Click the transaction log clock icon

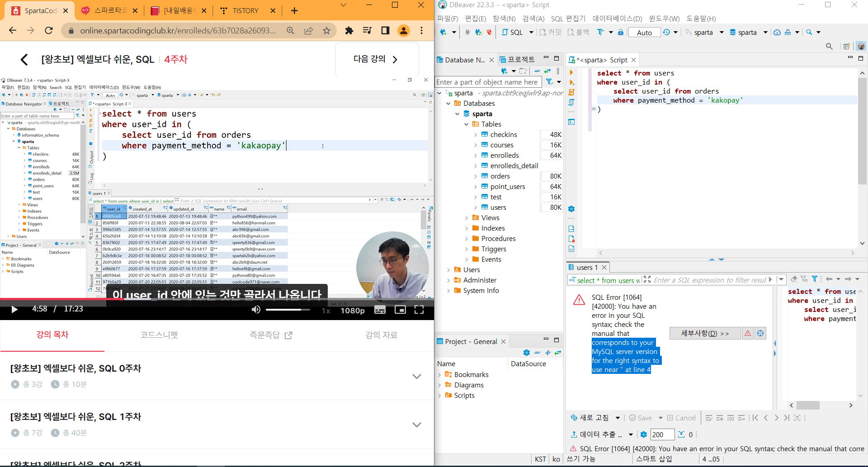click(x=666, y=32)
